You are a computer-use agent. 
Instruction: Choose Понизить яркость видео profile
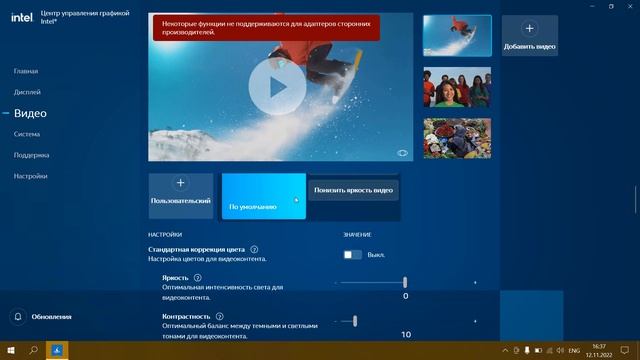(x=353, y=190)
